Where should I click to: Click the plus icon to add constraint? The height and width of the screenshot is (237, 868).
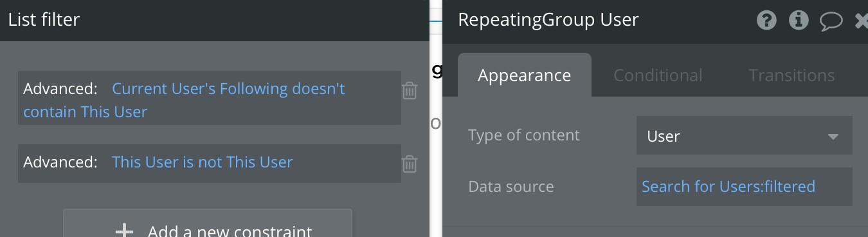pyautogui.click(x=124, y=231)
